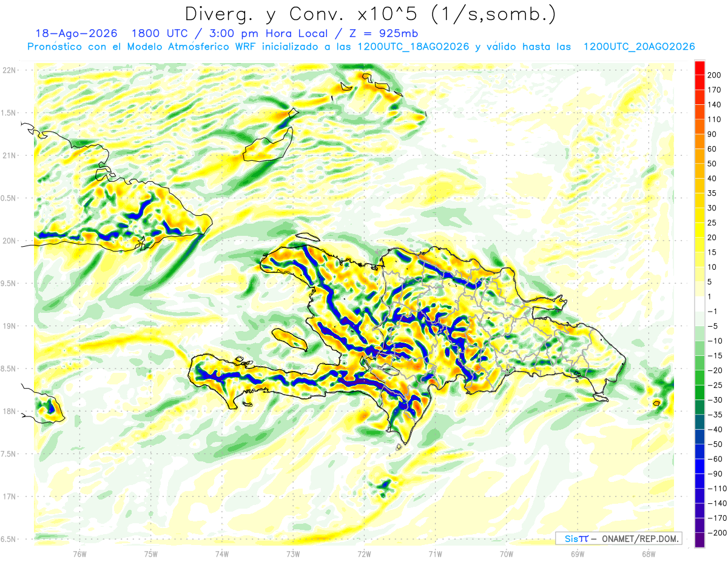Click the '1200UTC_18AGO2026' initialization timestamp
The width and height of the screenshot is (728, 562).
click(413, 47)
